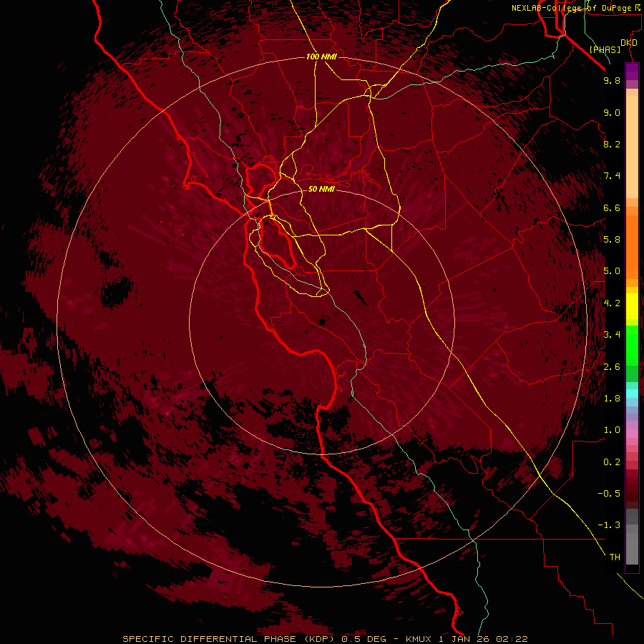Image resolution: width=644 pixels, height=644 pixels.
Task: Select the -0.5 scale label
Action: pyautogui.click(x=609, y=494)
